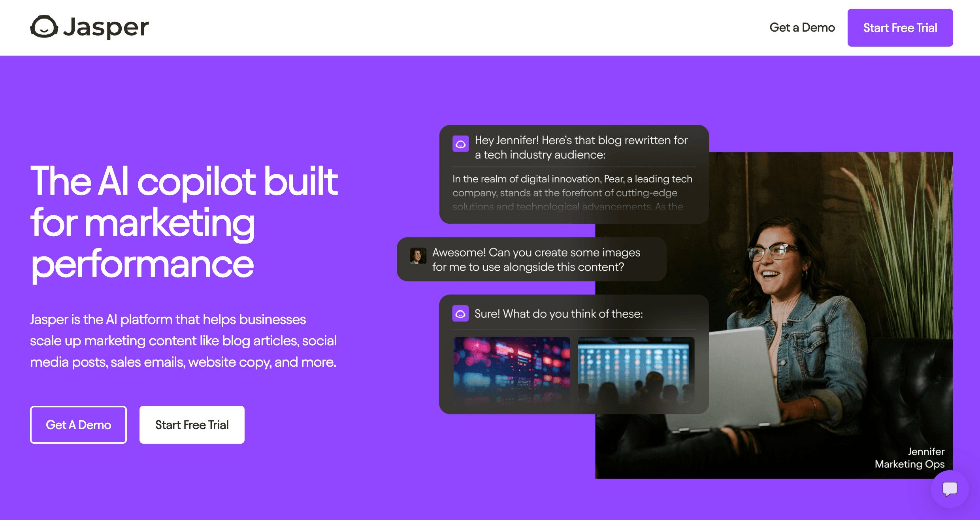Click the outlined Get A Demo hero button
This screenshot has height=520, width=980.
point(78,425)
